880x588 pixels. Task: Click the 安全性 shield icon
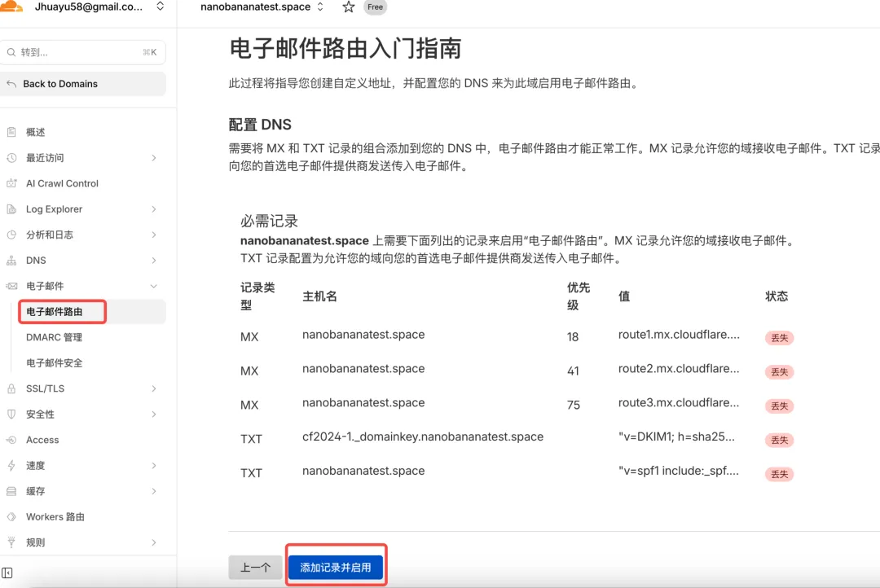point(11,414)
